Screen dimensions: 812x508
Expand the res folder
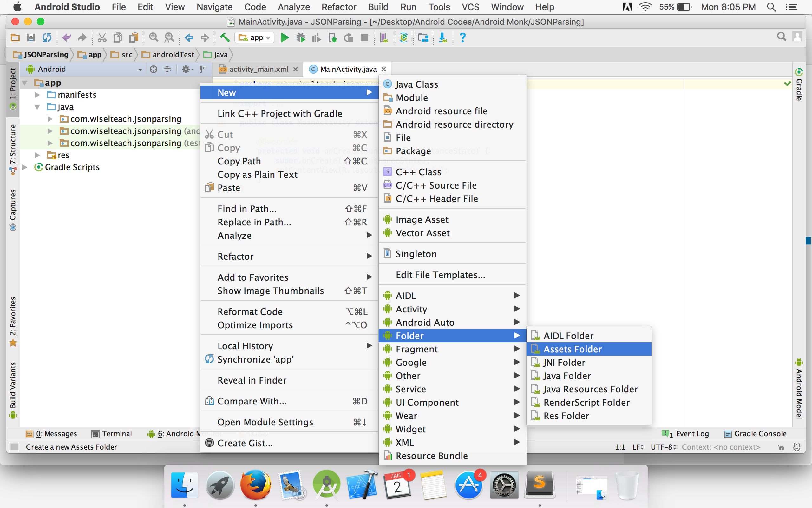click(x=37, y=155)
